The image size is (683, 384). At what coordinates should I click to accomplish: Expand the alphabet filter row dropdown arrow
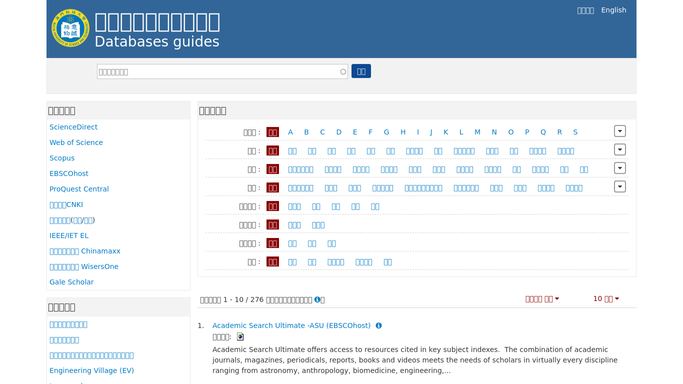620,131
